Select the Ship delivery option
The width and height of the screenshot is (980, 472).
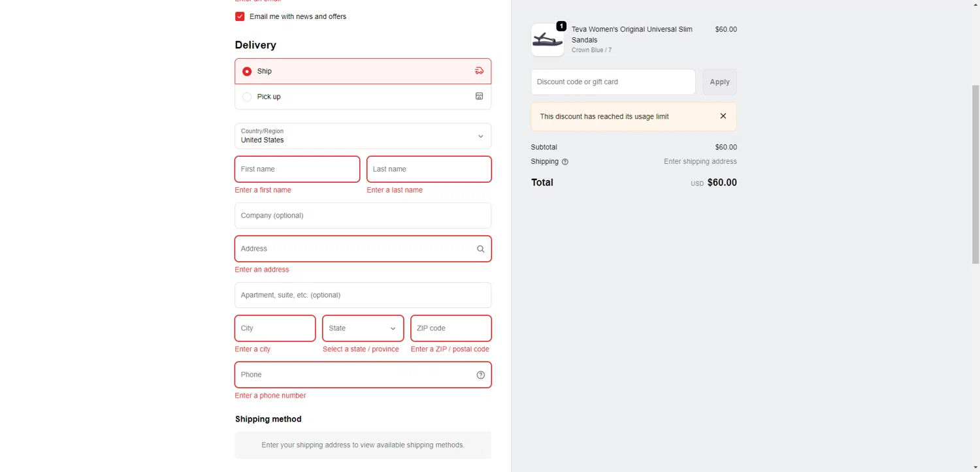(x=247, y=71)
